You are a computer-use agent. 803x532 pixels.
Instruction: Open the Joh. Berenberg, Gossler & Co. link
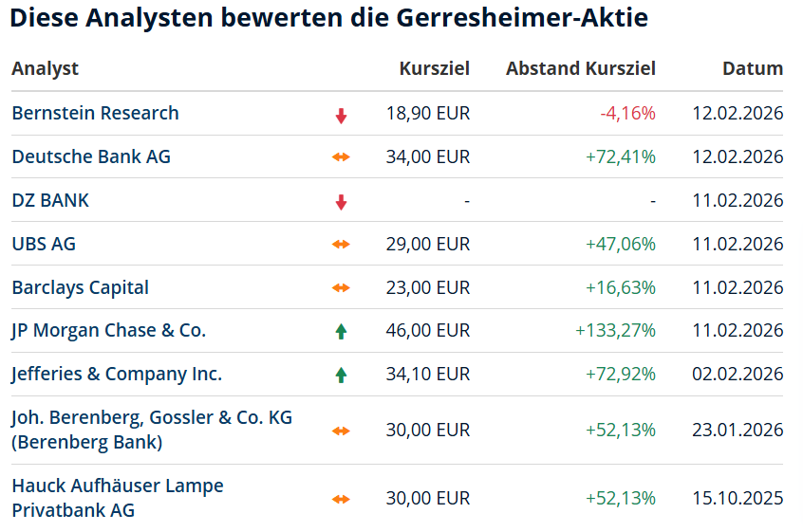click(152, 418)
